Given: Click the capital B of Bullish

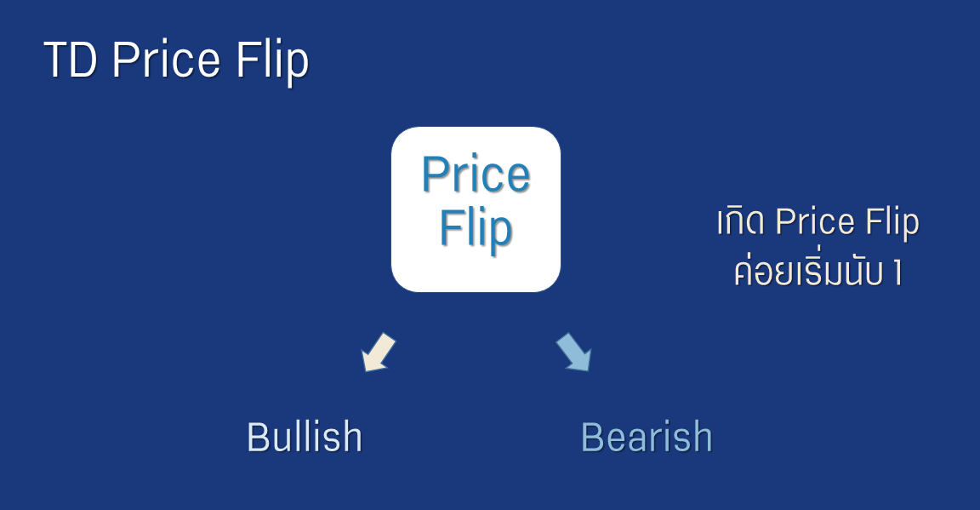Looking at the screenshot, I should (x=258, y=437).
